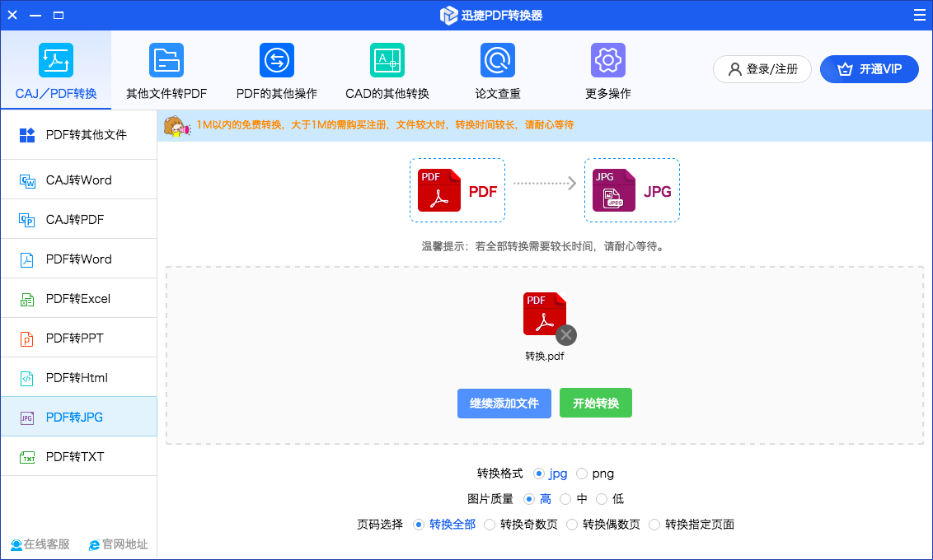The height and width of the screenshot is (560, 933).
Task: Select png conversion format
Action: (582, 474)
